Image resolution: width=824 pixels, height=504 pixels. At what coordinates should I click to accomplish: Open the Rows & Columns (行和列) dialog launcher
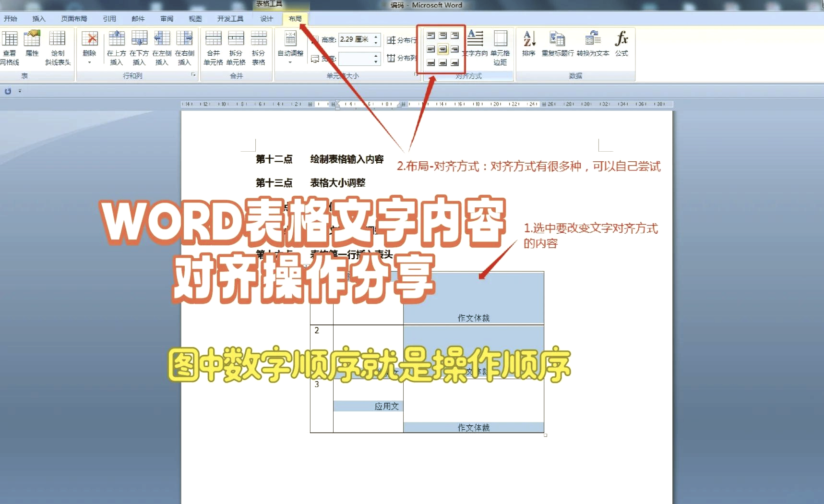pos(194,75)
